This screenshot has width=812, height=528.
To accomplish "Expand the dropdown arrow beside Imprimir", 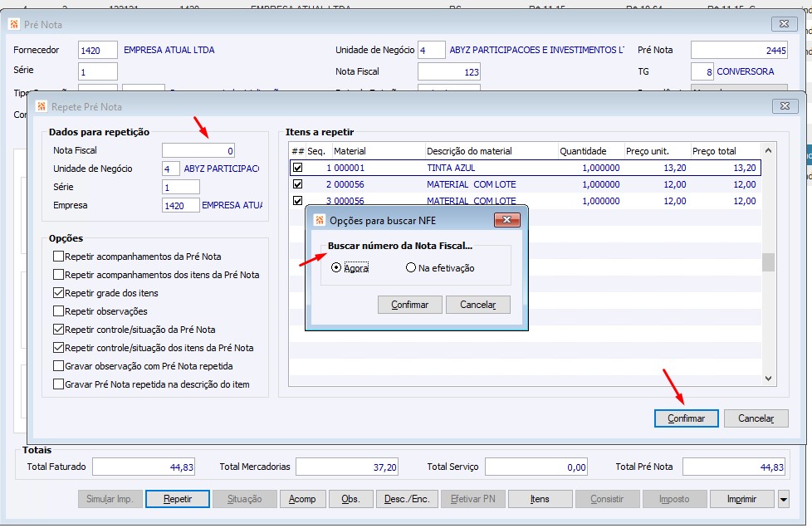I will (x=784, y=500).
